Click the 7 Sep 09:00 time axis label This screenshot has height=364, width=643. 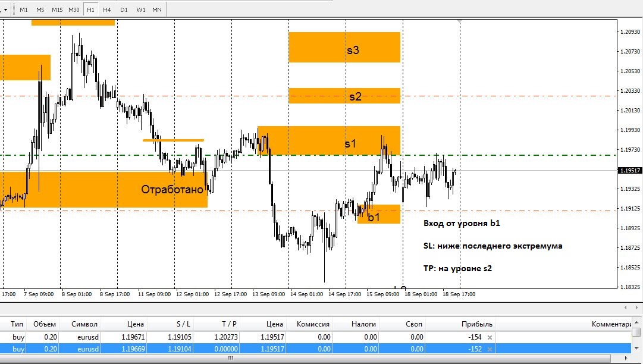tap(39, 294)
